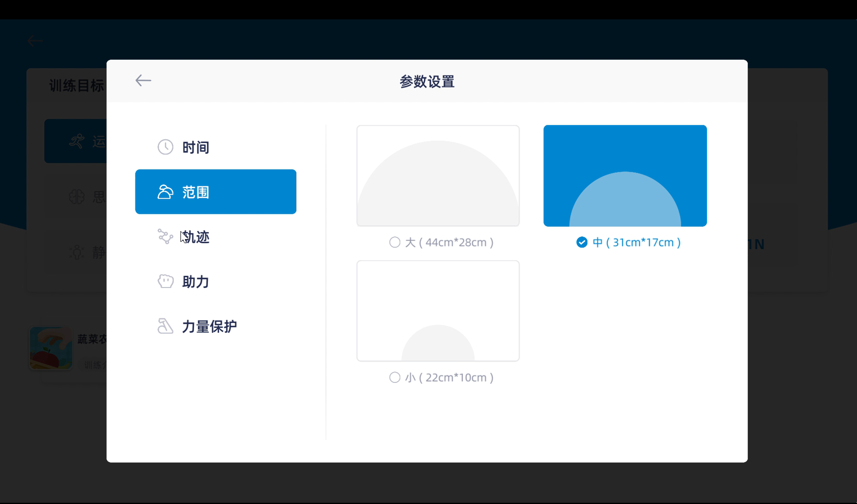Click the dimmed background page back arrow
The width and height of the screenshot is (857, 504).
35,41
